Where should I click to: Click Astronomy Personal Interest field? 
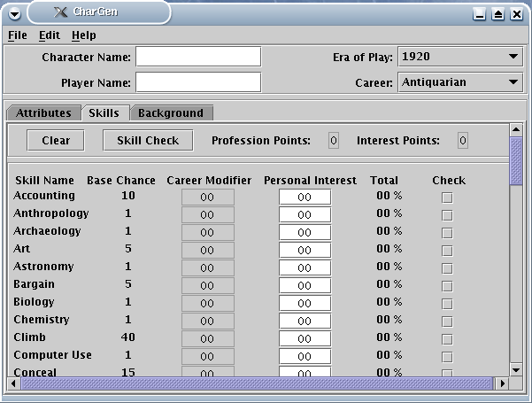point(305,267)
